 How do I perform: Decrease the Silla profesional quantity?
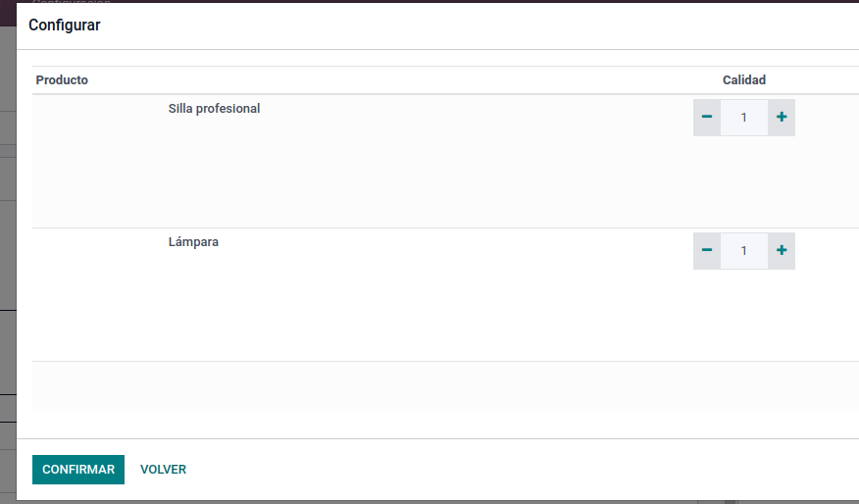[x=707, y=118]
